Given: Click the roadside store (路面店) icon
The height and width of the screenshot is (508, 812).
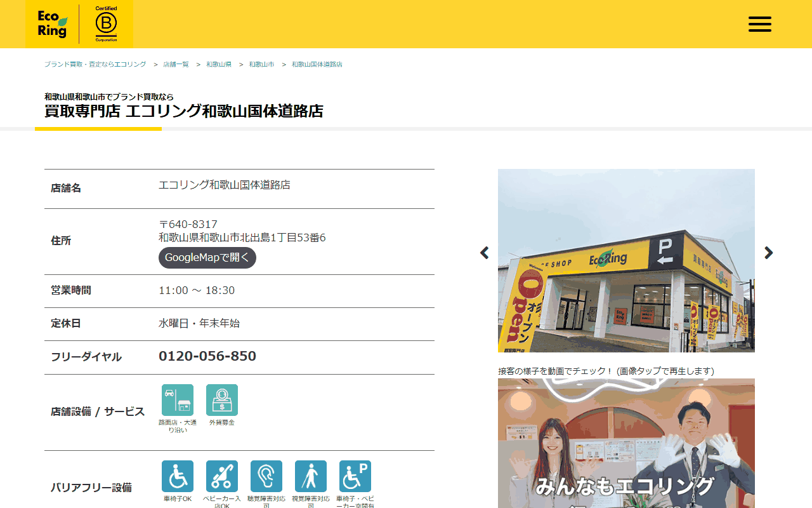Looking at the screenshot, I should click(x=178, y=400).
